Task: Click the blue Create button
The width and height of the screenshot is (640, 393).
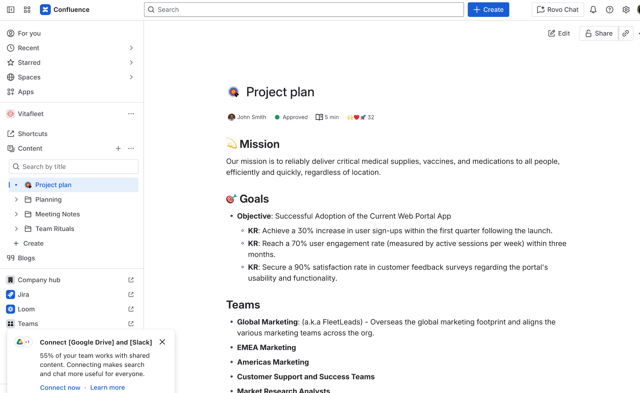Action: click(488, 9)
